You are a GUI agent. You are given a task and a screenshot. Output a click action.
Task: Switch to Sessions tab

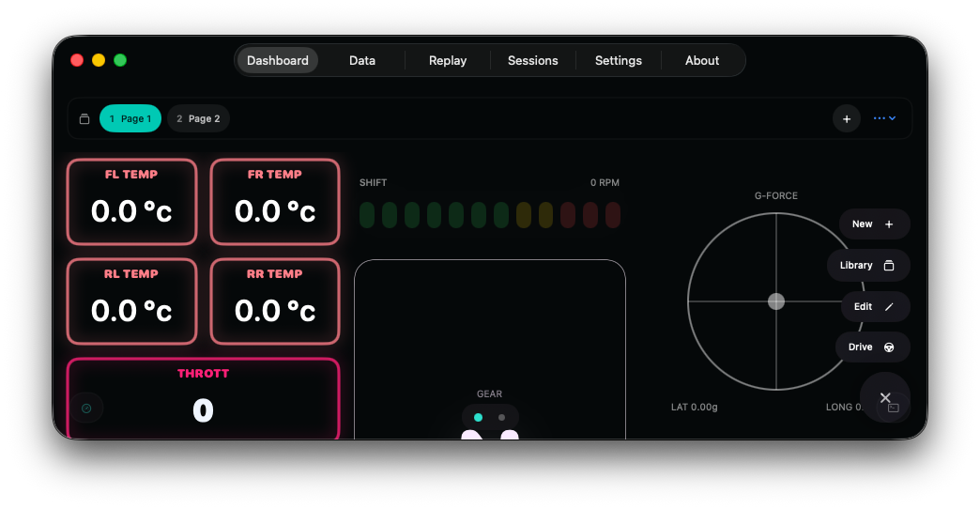pyautogui.click(x=532, y=61)
